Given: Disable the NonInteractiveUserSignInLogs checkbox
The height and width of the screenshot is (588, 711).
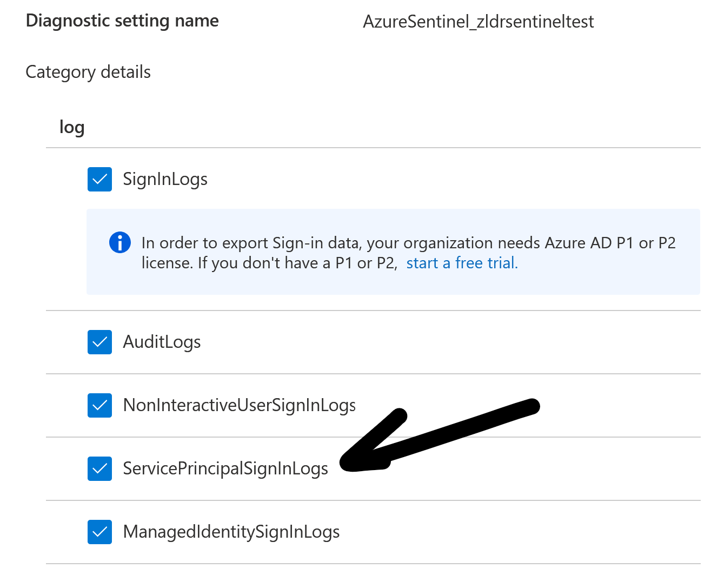Looking at the screenshot, I should [x=99, y=405].
